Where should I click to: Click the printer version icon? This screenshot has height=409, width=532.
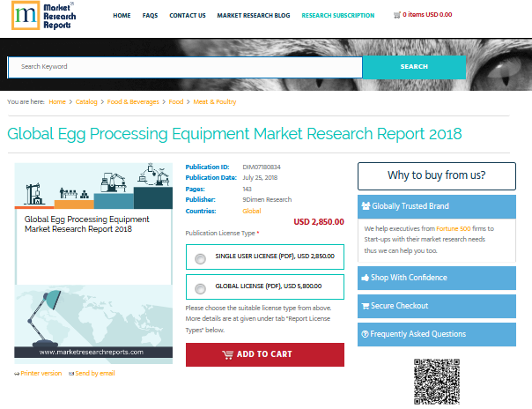[17, 374]
